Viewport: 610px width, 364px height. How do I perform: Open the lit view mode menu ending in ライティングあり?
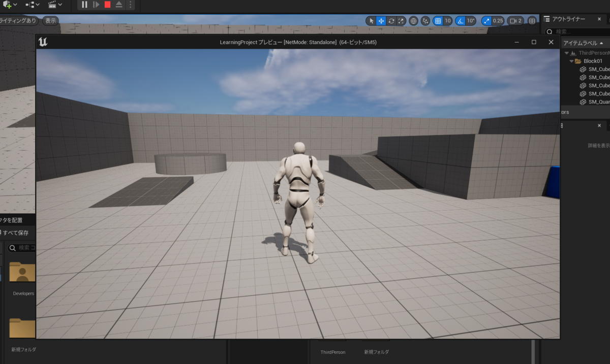pos(19,21)
